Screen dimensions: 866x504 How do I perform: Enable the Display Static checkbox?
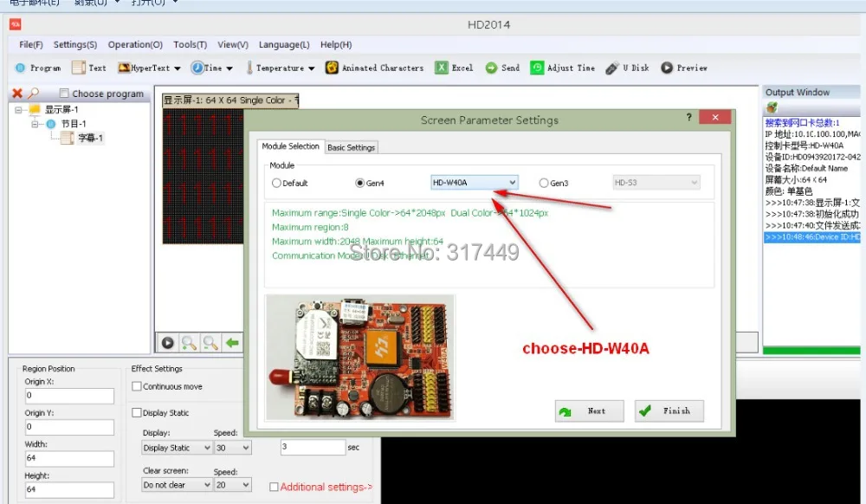tap(137, 412)
